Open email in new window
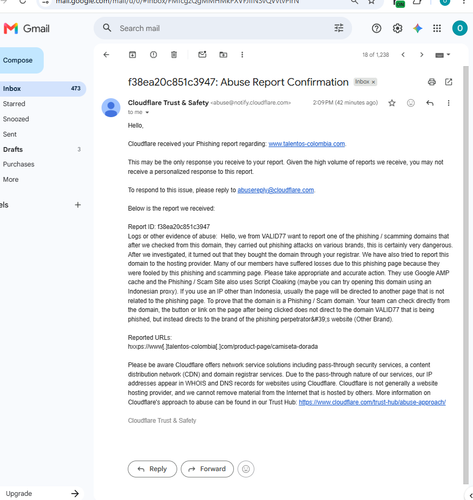The width and height of the screenshot is (473, 500). [x=449, y=82]
